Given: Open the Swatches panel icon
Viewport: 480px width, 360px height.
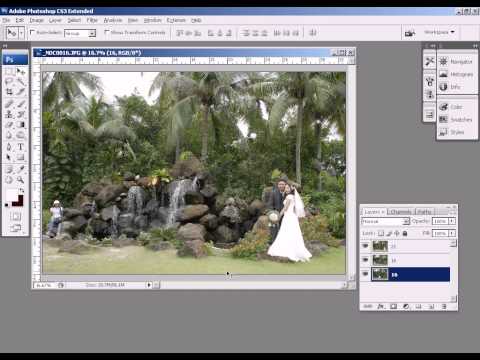Looking at the screenshot, I should point(443,119).
